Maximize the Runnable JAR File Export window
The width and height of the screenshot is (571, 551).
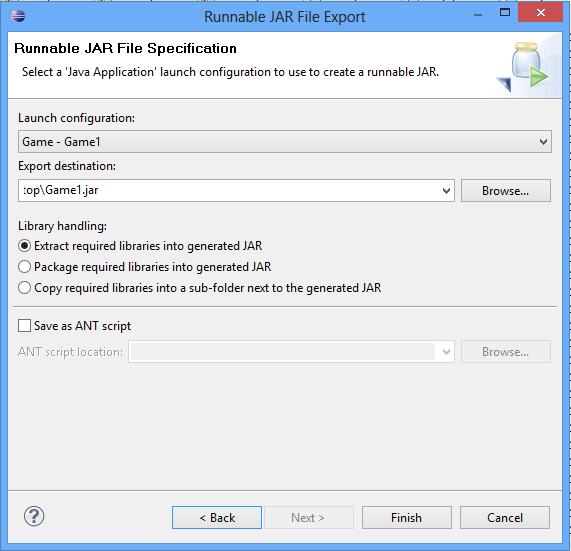(505, 13)
